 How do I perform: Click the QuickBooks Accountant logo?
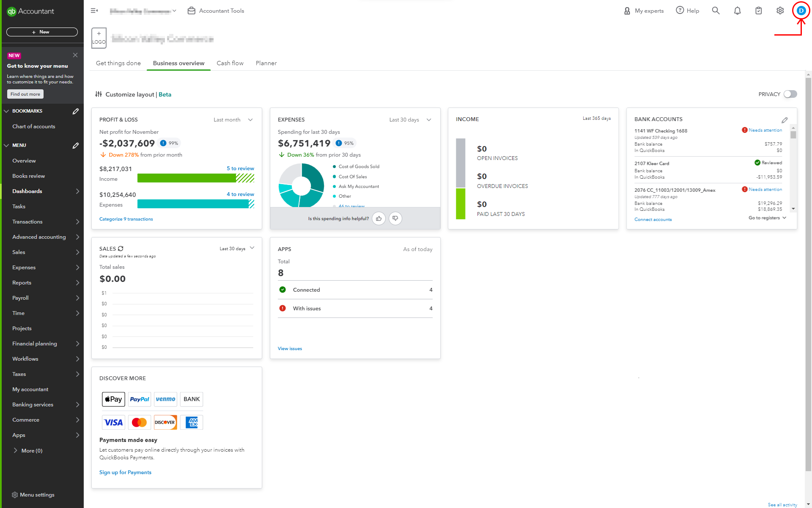click(31, 11)
